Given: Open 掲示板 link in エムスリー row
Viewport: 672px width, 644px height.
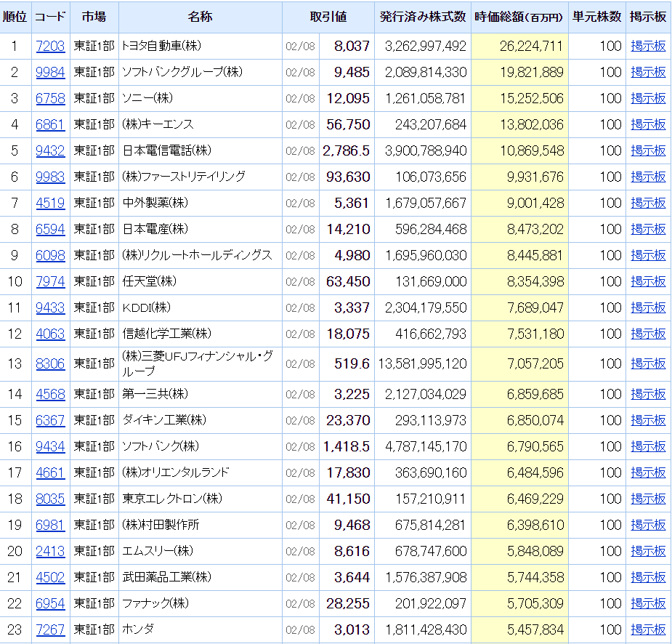Looking at the screenshot, I should 648,551.
